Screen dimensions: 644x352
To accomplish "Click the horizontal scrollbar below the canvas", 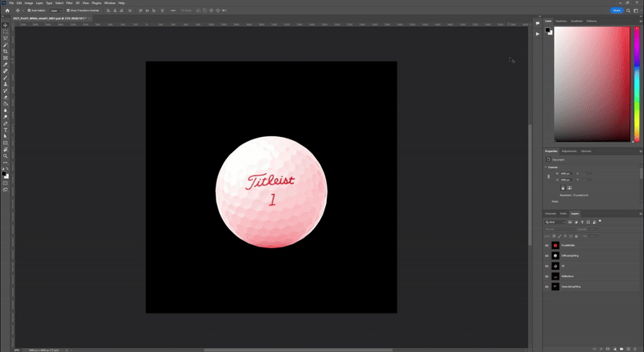I will (298, 350).
